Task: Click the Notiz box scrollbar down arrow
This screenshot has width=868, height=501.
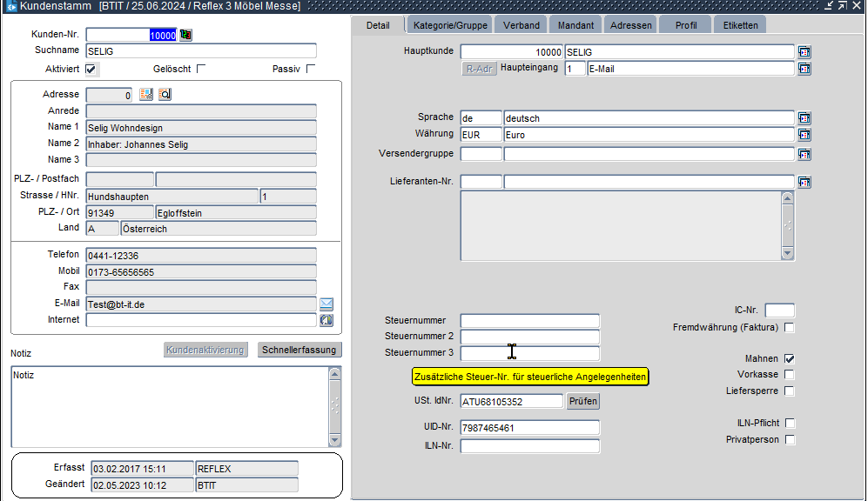Action: pyautogui.click(x=334, y=440)
